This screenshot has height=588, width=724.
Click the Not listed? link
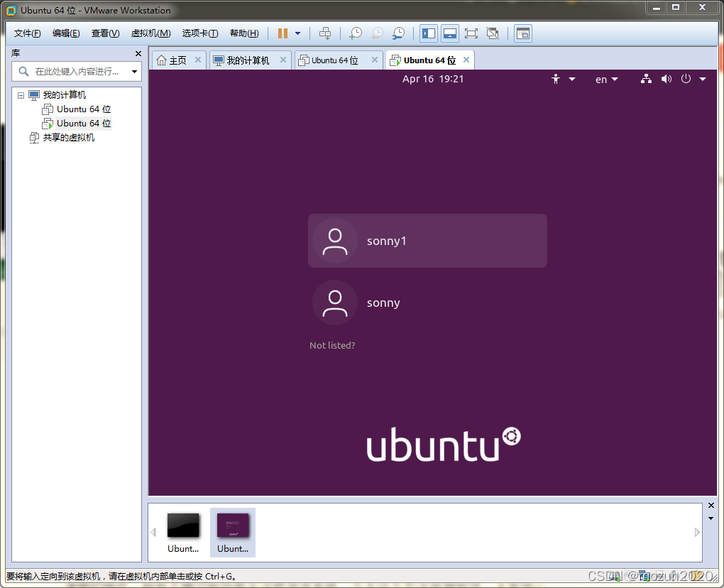coord(332,345)
